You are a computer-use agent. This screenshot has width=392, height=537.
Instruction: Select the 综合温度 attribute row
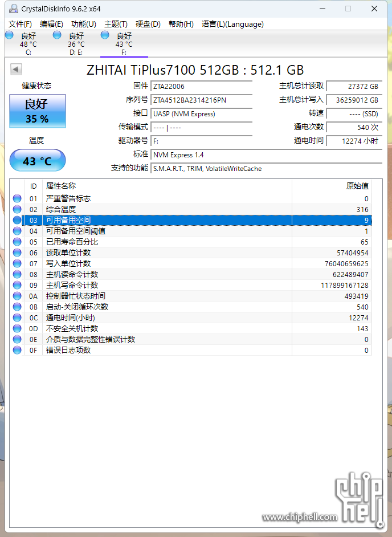click(191, 209)
